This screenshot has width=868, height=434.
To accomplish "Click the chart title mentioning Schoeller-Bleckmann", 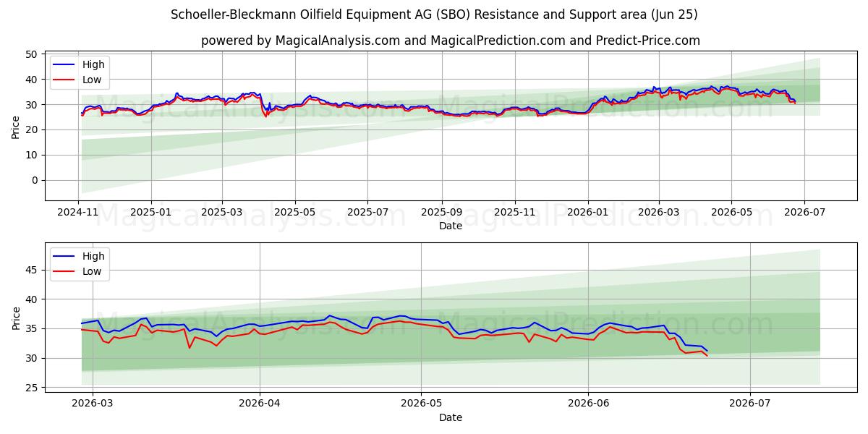I will (434, 14).
